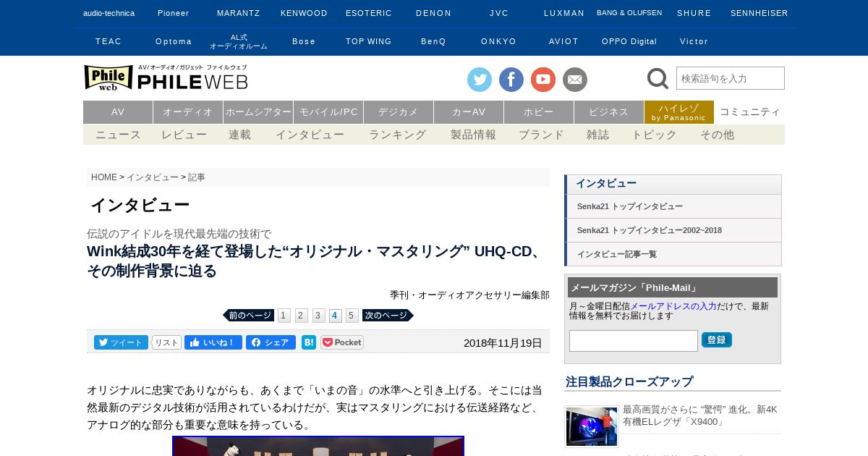Open the Facebook social icon
The width and height of the screenshot is (868, 456).
point(511,80)
